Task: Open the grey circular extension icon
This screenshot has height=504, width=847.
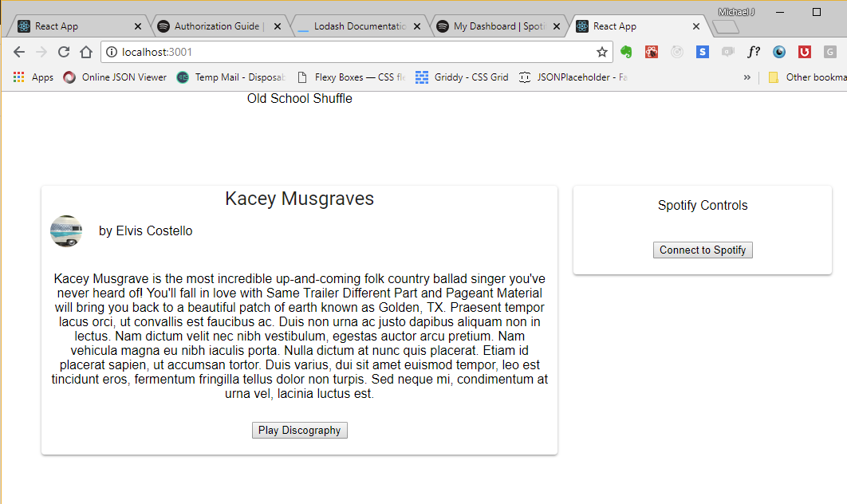Action: pyautogui.click(x=677, y=52)
